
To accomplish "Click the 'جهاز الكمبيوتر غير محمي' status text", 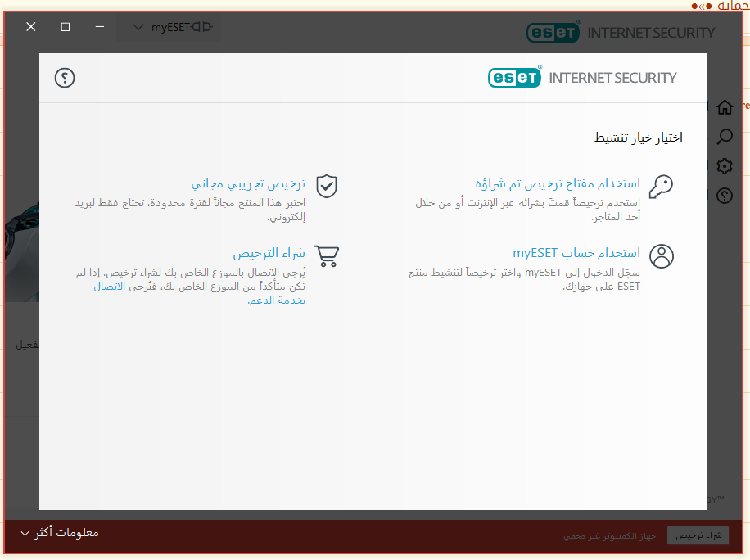I will (x=608, y=536).
